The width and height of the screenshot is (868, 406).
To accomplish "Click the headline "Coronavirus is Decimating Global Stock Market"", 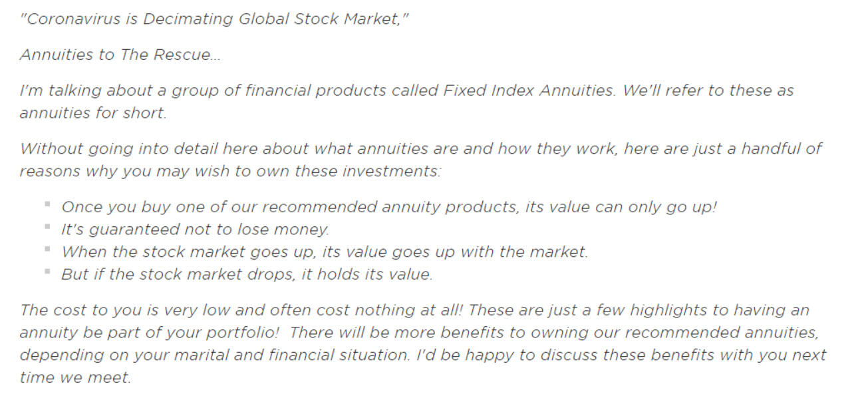I will click(x=214, y=19).
